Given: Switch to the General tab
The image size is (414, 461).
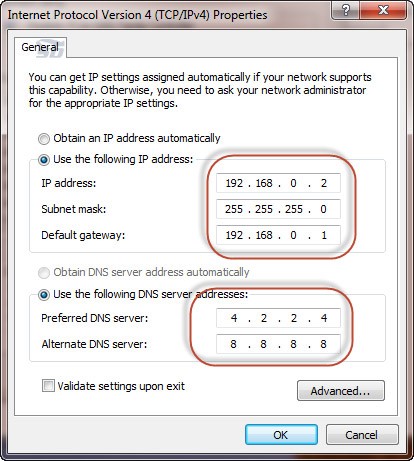Looking at the screenshot, I should 40,47.
